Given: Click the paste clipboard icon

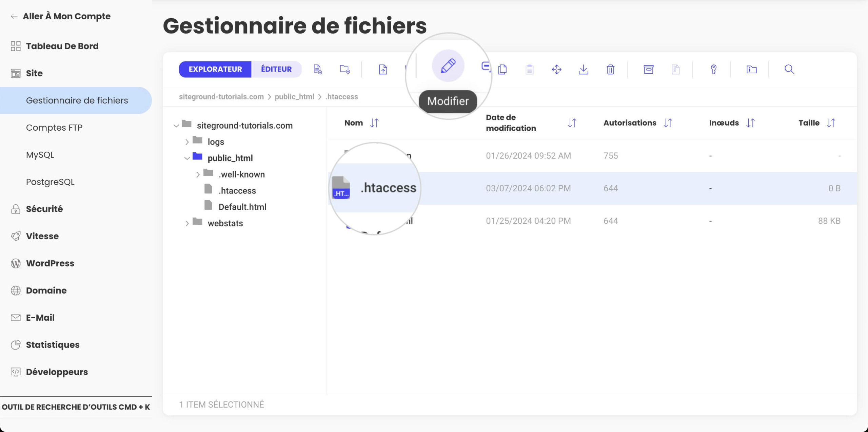Looking at the screenshot, I should (529, 69).
